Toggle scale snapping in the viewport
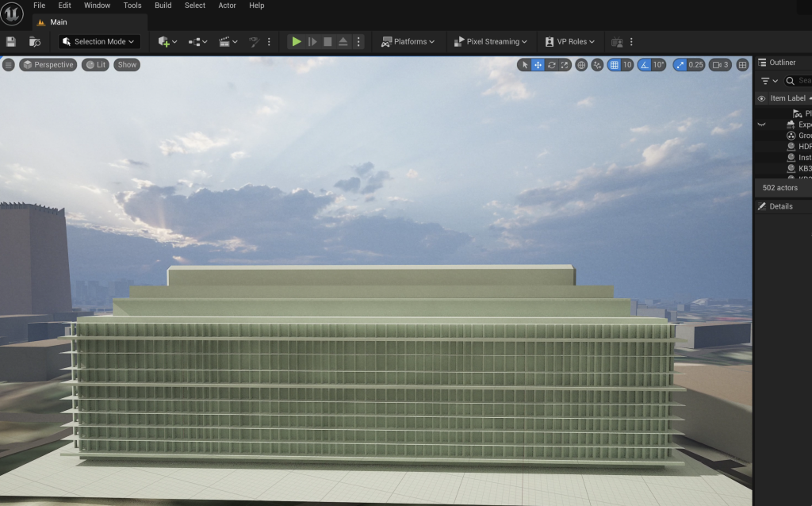The image size is (812, 506). click(x=680, y=65)
